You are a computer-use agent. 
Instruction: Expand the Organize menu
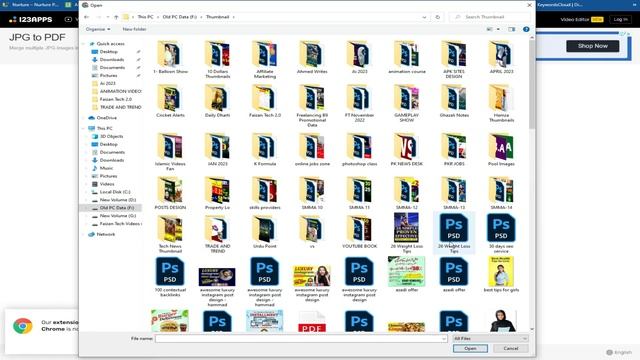(x=98, y=29)
